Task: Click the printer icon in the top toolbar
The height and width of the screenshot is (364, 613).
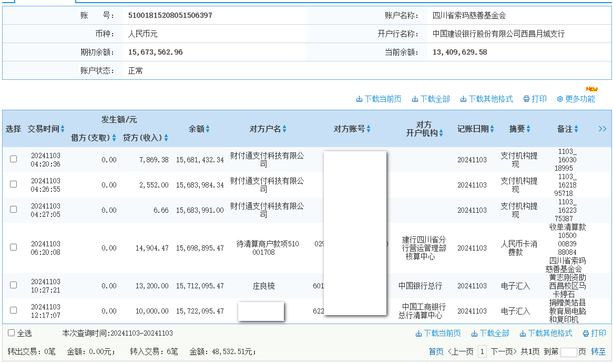Action: click(x=526, y=99)
